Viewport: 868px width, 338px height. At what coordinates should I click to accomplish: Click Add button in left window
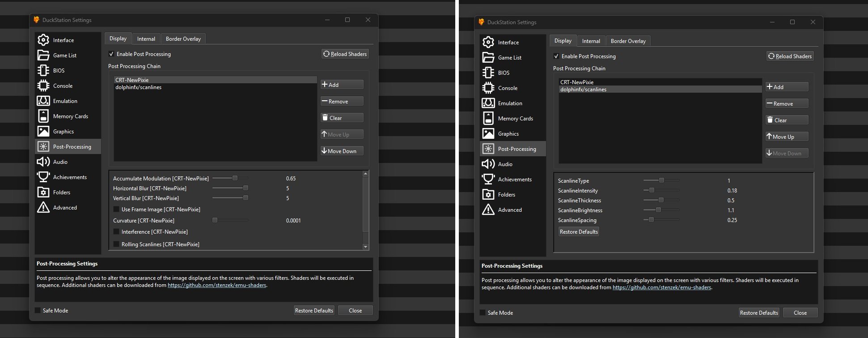click(x=342, y=85)
